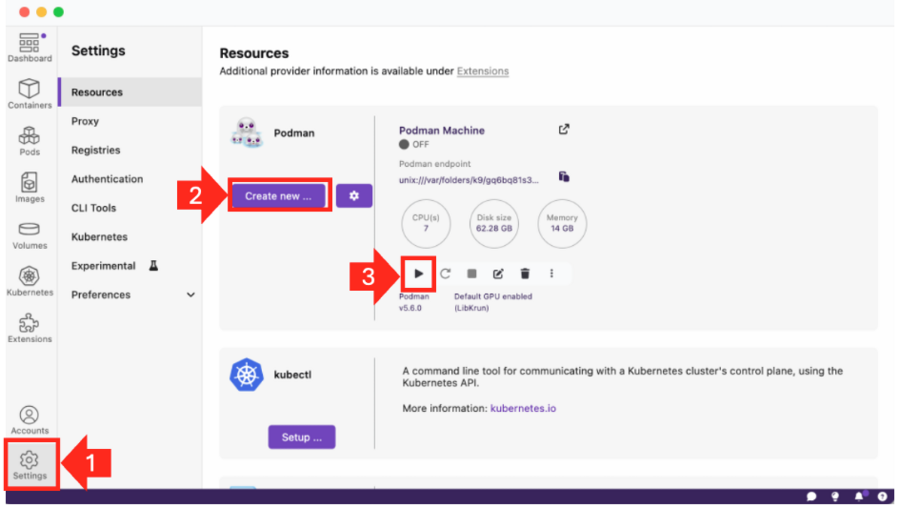This screenshot has width=900, height=508.
Task: Open the Extensions link
Action: [483, 71]
